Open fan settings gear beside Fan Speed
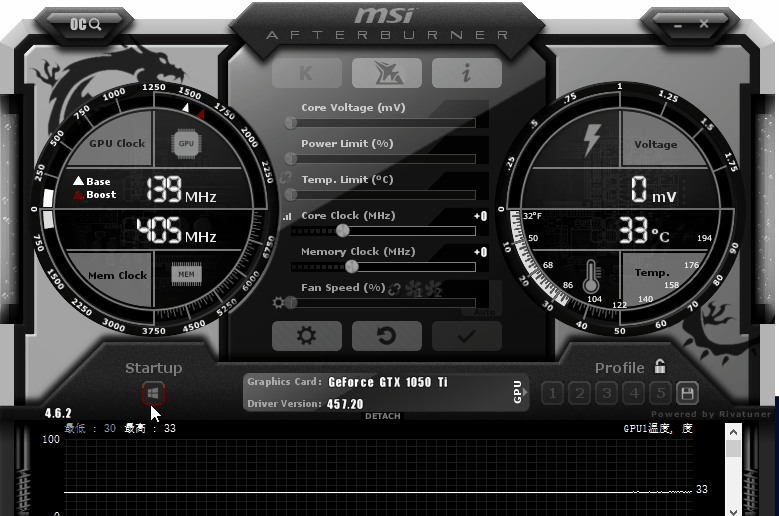 [x=278, y=302]
